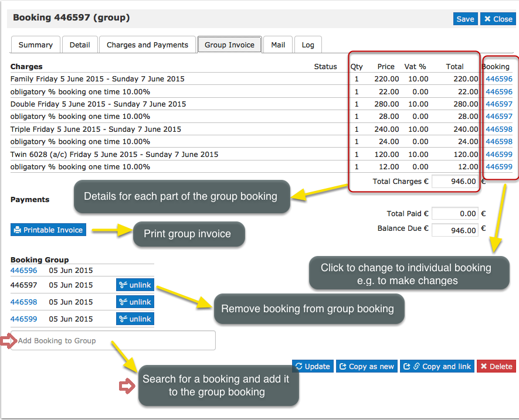This screenshot has width=519, height=420.
Task: Click the Printable Invoice button
Action: [x=48, y=230]
